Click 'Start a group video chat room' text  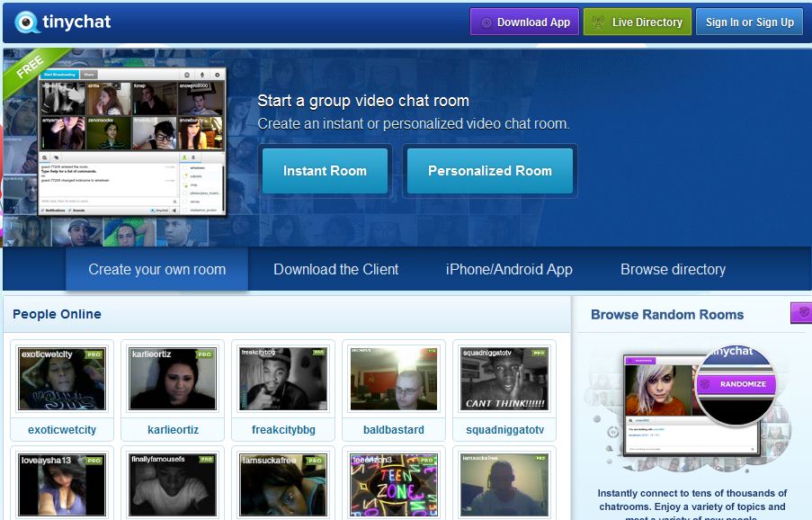point(363,101)
